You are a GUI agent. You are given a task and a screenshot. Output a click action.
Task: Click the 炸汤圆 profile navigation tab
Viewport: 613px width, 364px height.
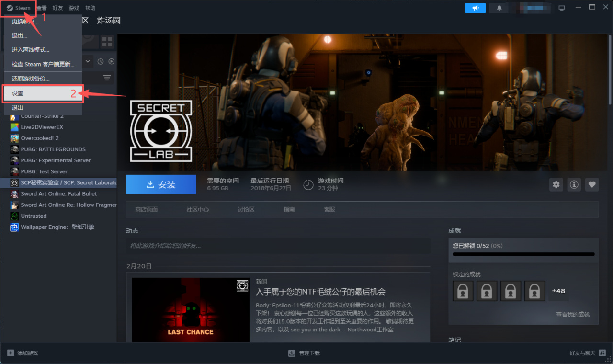tap(109, 21)
